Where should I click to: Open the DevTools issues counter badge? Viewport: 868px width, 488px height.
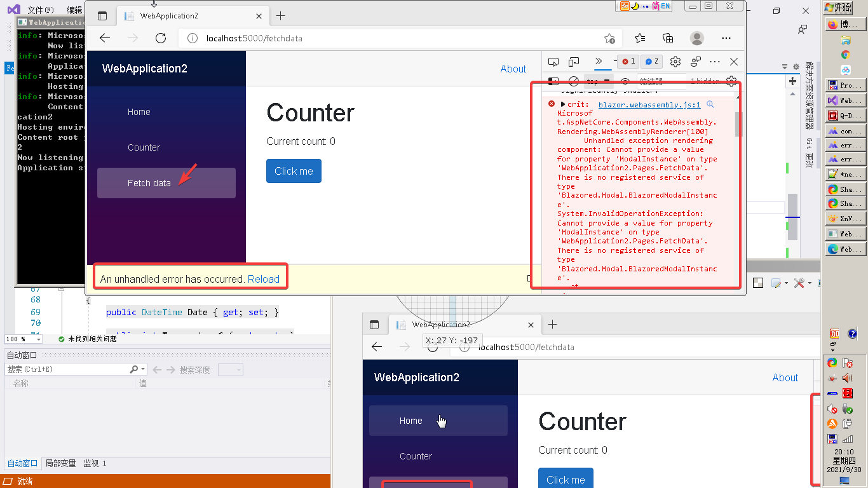click(651, 62)
